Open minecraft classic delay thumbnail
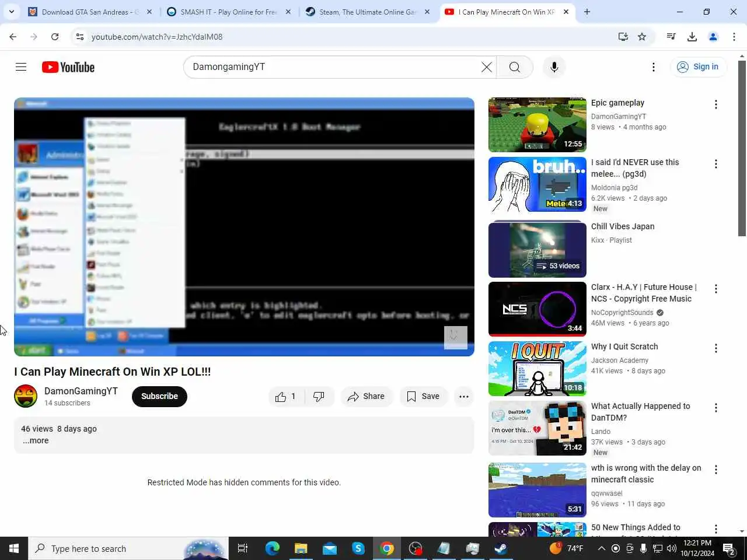 point(537,490)
